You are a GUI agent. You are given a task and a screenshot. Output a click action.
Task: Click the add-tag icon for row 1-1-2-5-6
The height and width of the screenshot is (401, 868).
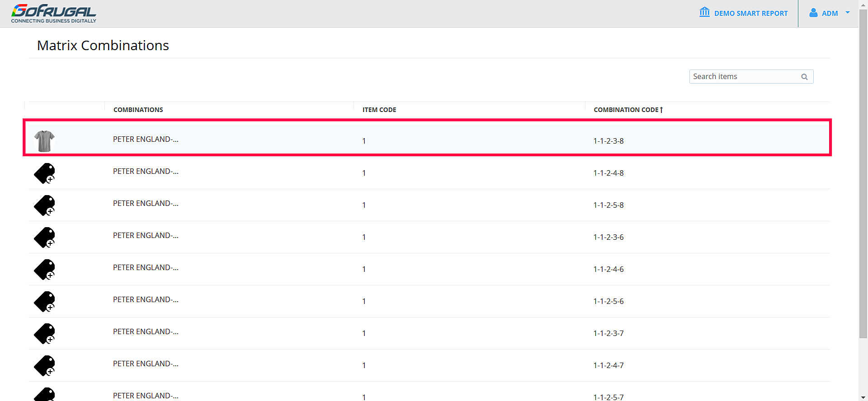point(44,302)
